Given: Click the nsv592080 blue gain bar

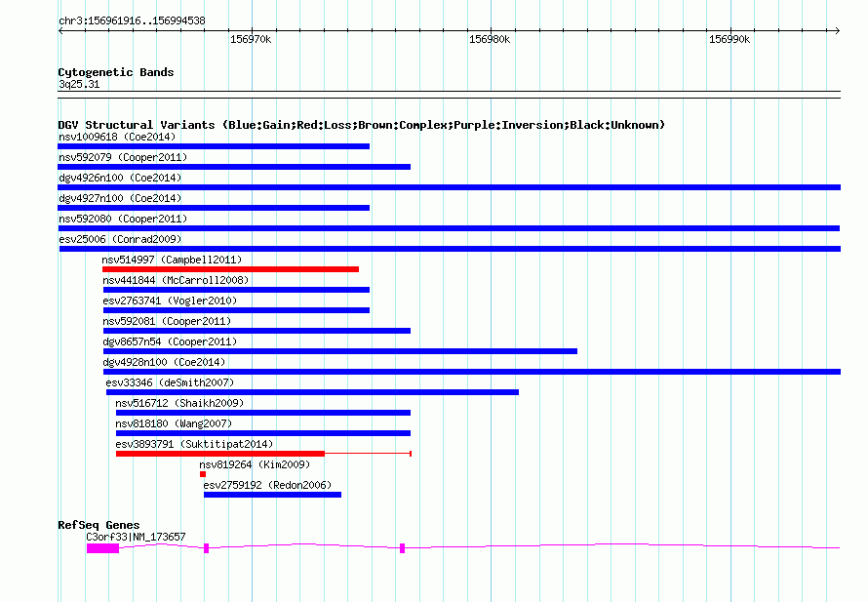Looking at the screenshot, I should pyautogui.click(x=449, y=228).
